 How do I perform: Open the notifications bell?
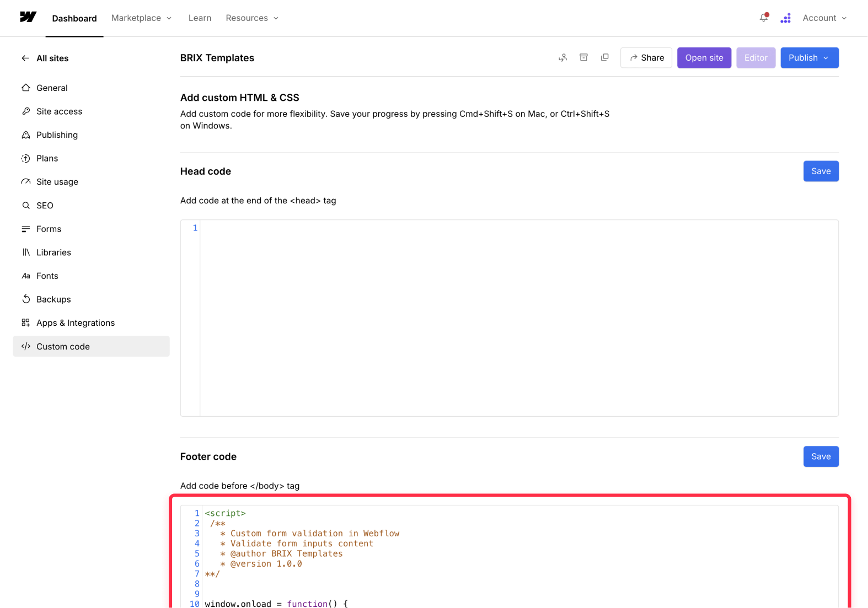tap(764, 18)
